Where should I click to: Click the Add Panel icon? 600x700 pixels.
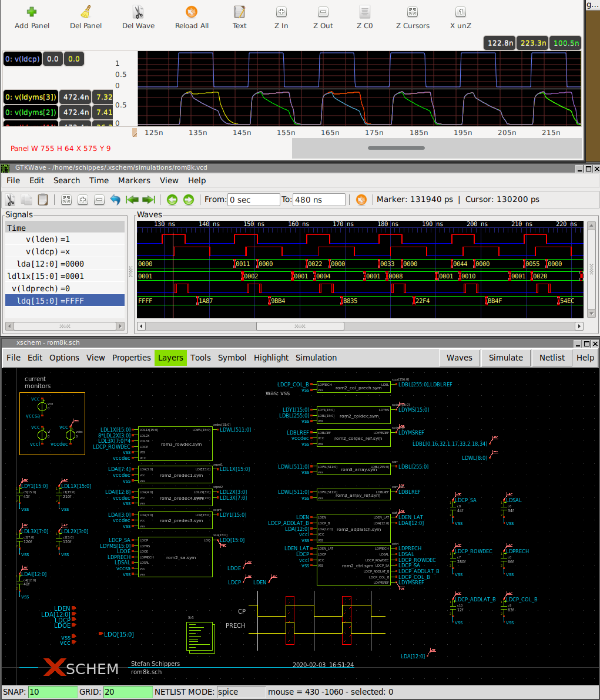pyautogui.click(x=32, y=12)
